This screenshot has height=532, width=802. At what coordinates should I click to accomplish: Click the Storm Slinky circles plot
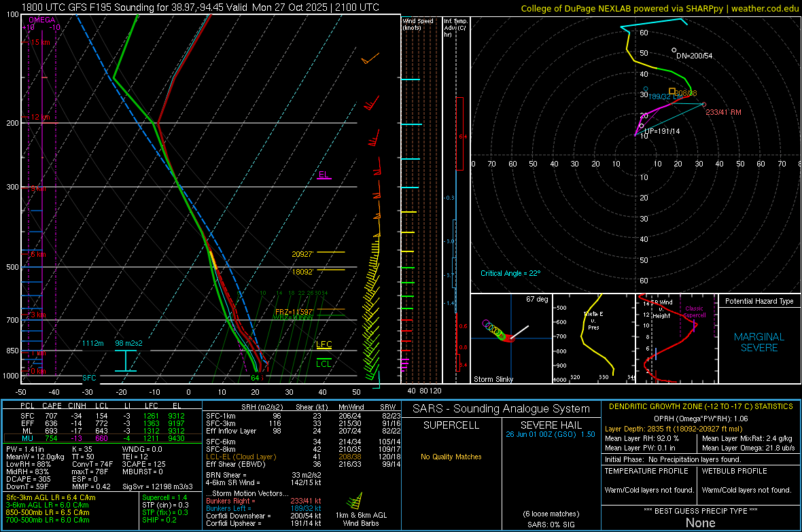pyautogui.click(x=500, y=332)
